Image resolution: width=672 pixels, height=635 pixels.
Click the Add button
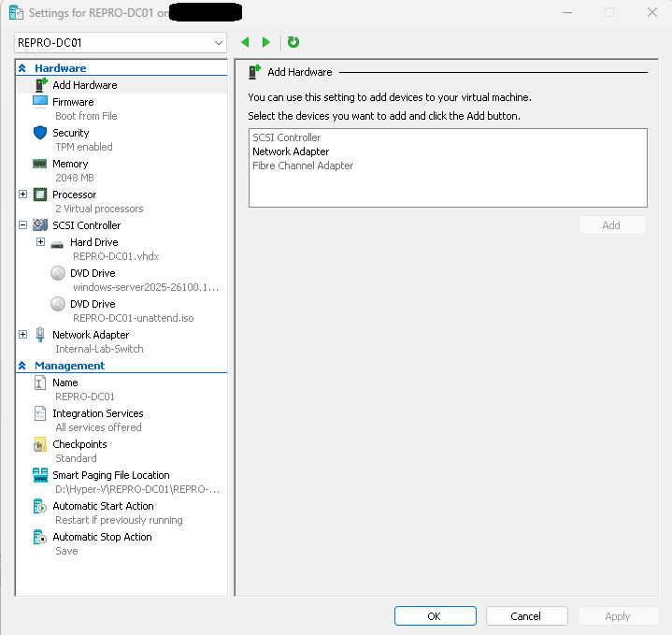pyautogui.click(x=612, y=225)
